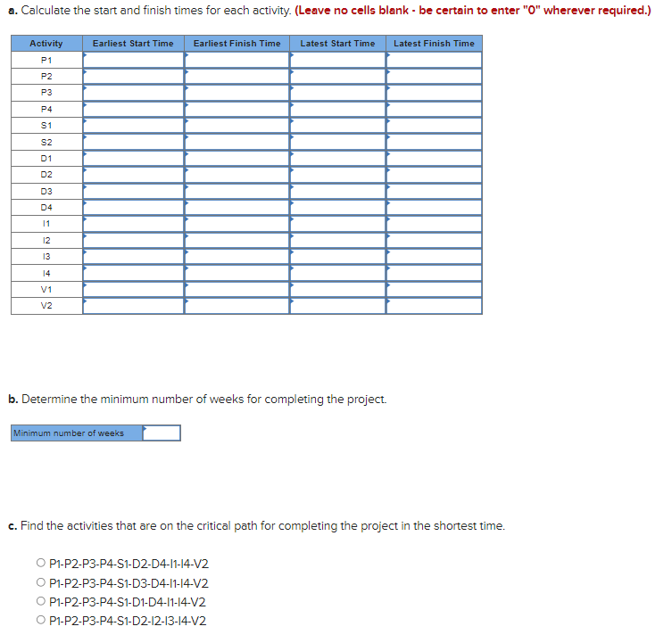Screen dimensions: 672x643
Task: Click D4 Latest Finish Time cell
Action: coord(434,207)
